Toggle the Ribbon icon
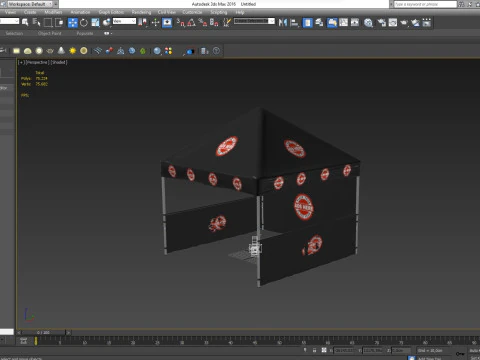This screenshot has width=480, height=360. pyautogui.click(x=332, y=22)
